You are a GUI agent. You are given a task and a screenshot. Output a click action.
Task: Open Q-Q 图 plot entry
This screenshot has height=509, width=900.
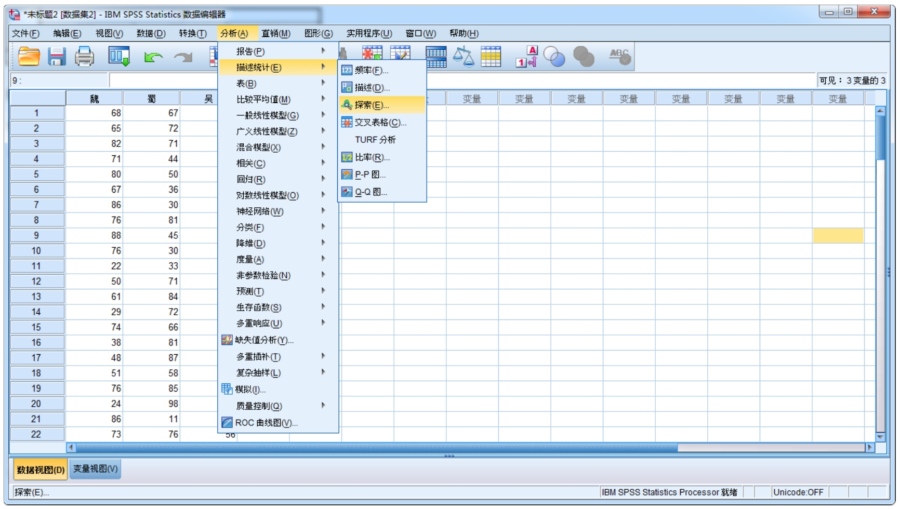[x=382, y=192]
